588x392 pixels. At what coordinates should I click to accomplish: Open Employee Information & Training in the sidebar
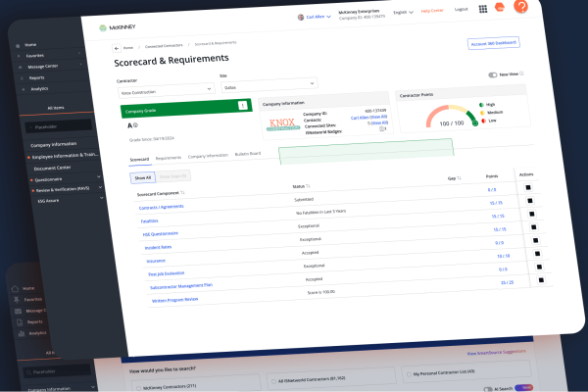click(65, 156)
